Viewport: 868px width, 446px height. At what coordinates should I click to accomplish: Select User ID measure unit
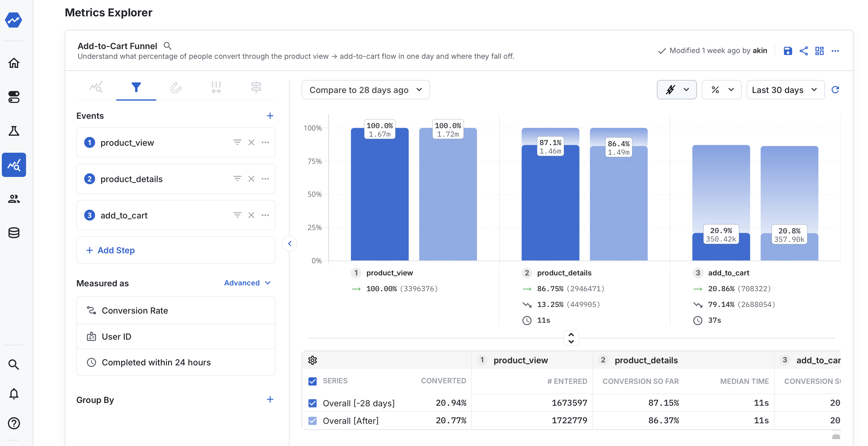click(176, 336)
